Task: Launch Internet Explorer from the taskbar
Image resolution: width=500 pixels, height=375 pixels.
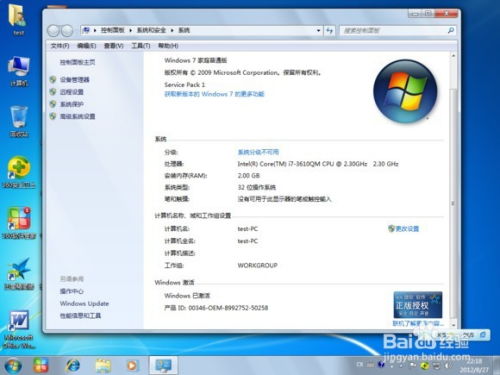Action: pos(72,365)
